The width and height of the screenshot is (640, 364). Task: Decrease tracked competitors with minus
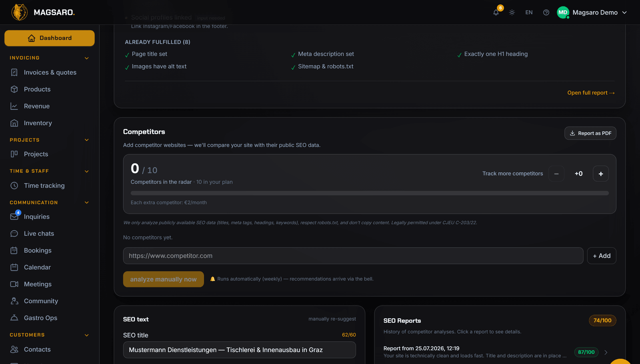pos(556,173)
